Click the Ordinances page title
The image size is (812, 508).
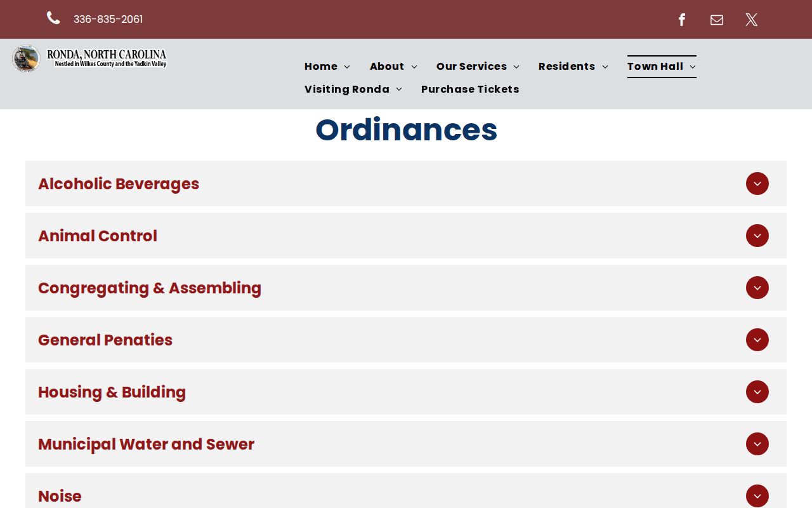[x=406, y=130]
